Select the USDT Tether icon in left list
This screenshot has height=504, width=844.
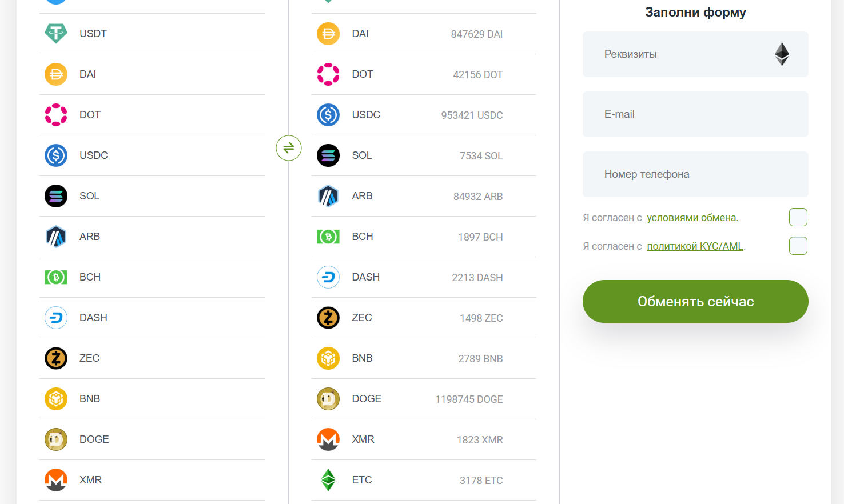tap(56, 34)
